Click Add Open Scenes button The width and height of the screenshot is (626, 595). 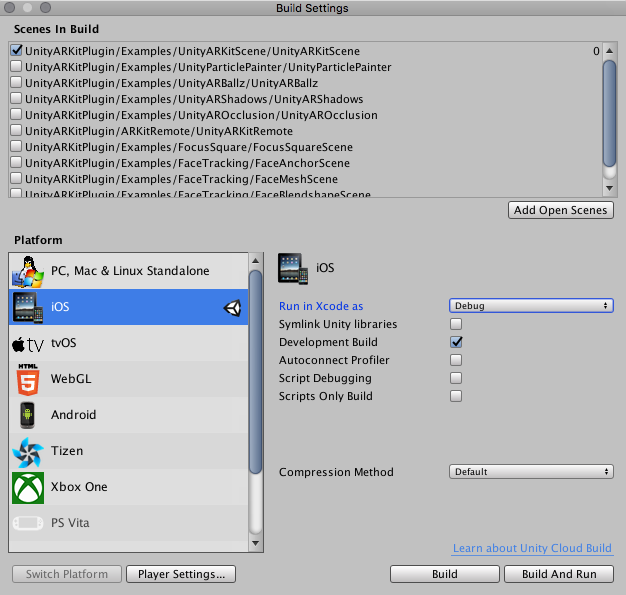pos(561,210)
